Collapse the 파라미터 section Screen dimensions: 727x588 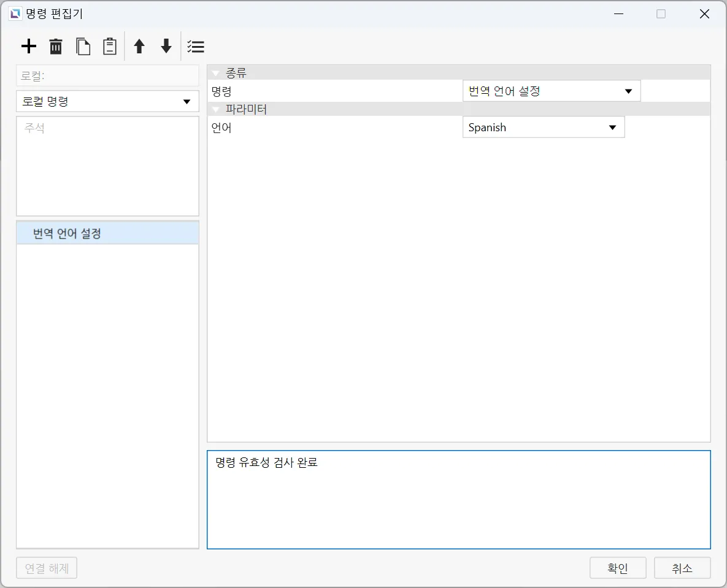pos(215,110)
